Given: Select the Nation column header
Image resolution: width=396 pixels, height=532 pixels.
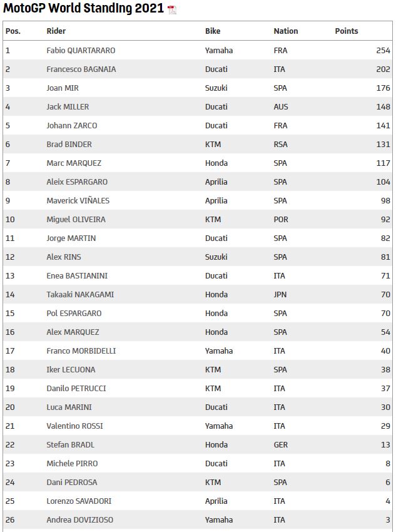Looking at the screenshot, I should (286, 31).
